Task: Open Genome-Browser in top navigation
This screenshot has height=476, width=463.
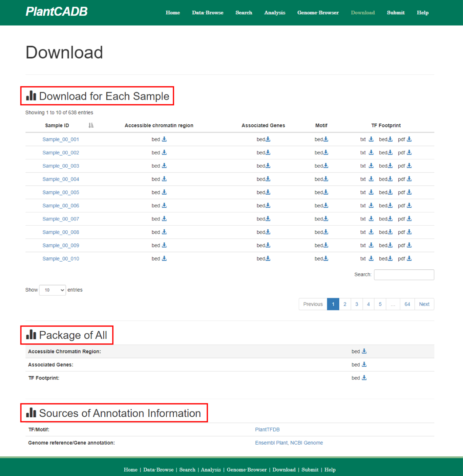Action: click(x=318, y=12)
